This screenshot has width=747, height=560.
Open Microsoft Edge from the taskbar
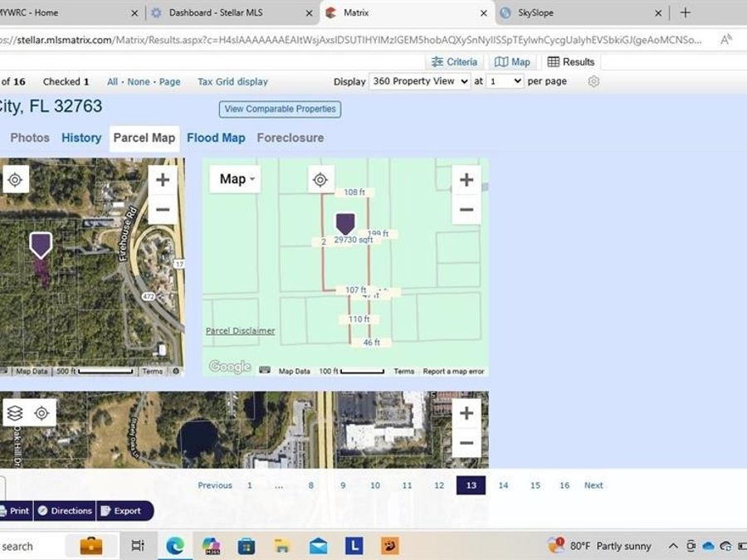[x=174, y=546]
